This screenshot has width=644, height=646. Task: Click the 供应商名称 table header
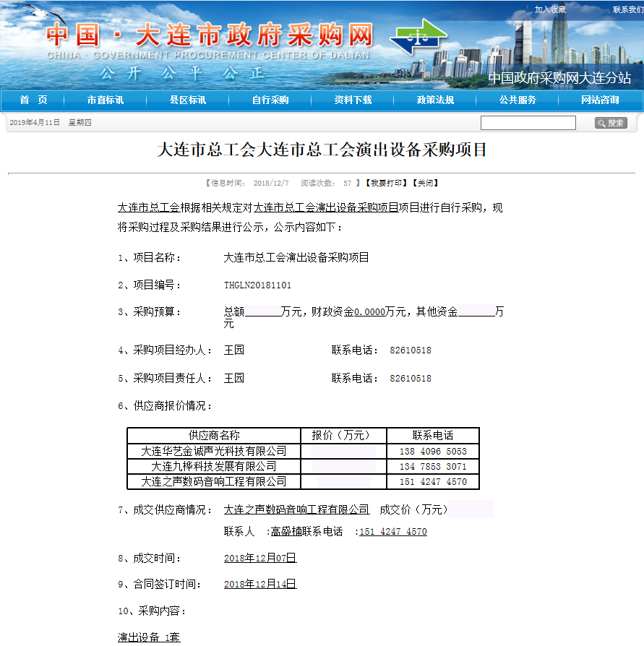tap(214, 435)
